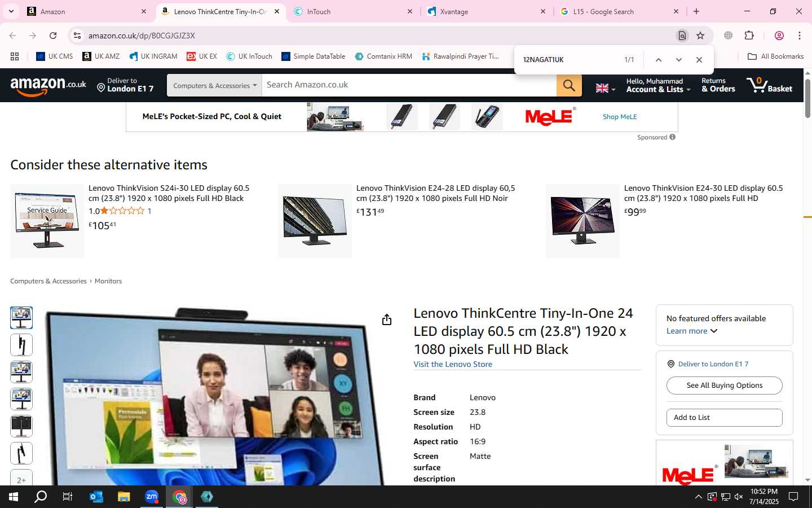
Task: Open Simple DataTable bookmark
Action: [314, 56]
